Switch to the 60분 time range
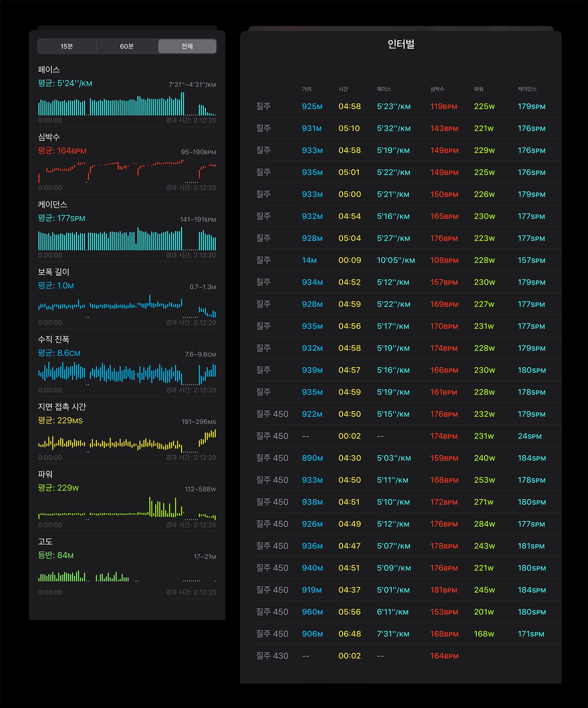Viewport: 588px width, 708px height. (x=127, y=46)
